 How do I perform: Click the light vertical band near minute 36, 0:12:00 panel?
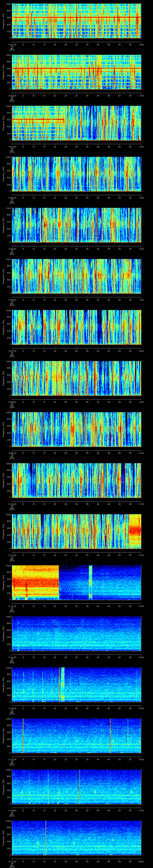coord(90,583)
